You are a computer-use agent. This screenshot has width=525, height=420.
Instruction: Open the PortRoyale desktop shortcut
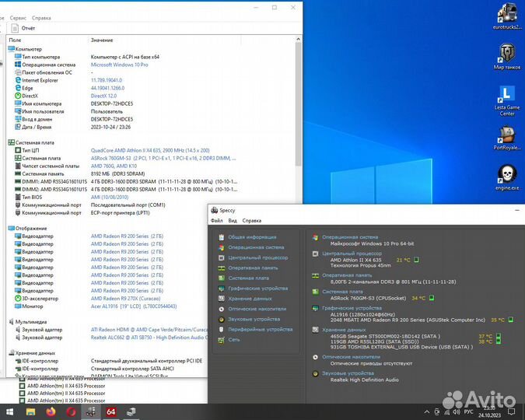[x=507, y=138]
